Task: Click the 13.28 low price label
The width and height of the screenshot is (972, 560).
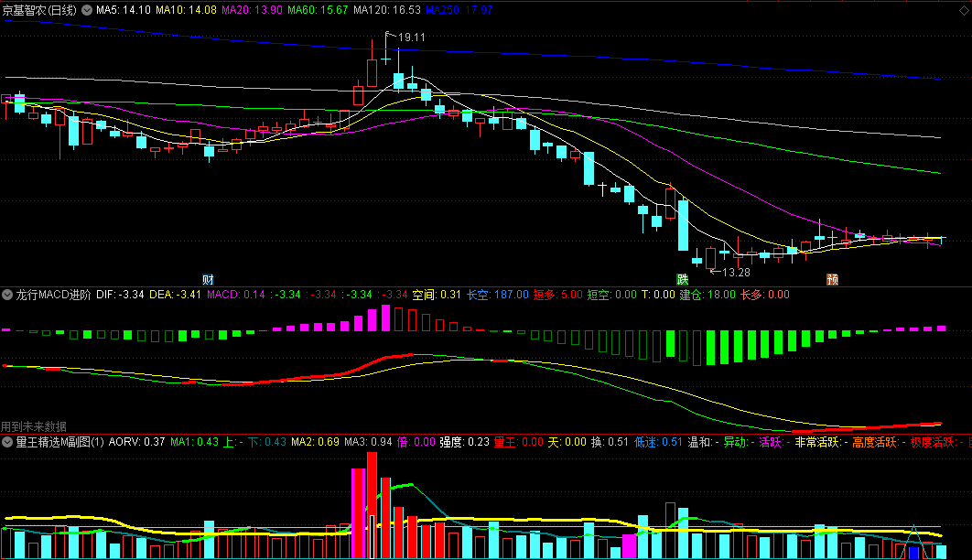Action: pyautogui.click(x=737, y=272)
